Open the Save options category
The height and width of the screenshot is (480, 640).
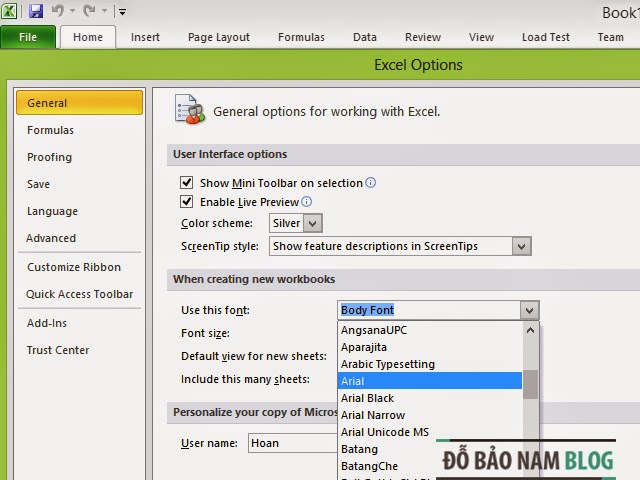point(80,184)
